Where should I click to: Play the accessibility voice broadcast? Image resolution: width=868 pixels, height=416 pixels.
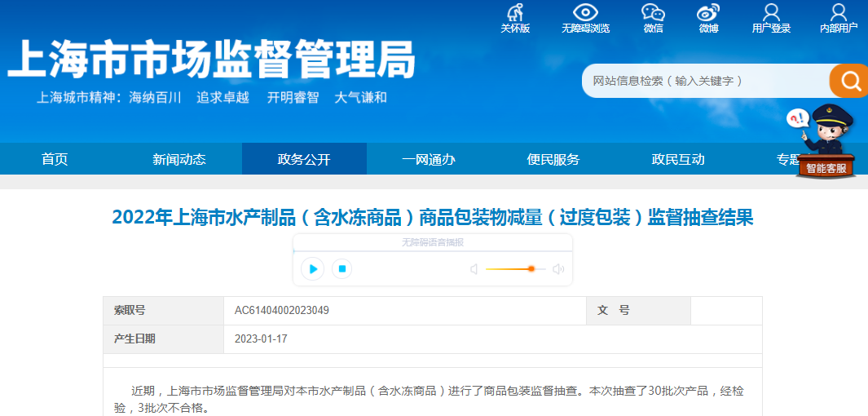click(x=313, y=269)
